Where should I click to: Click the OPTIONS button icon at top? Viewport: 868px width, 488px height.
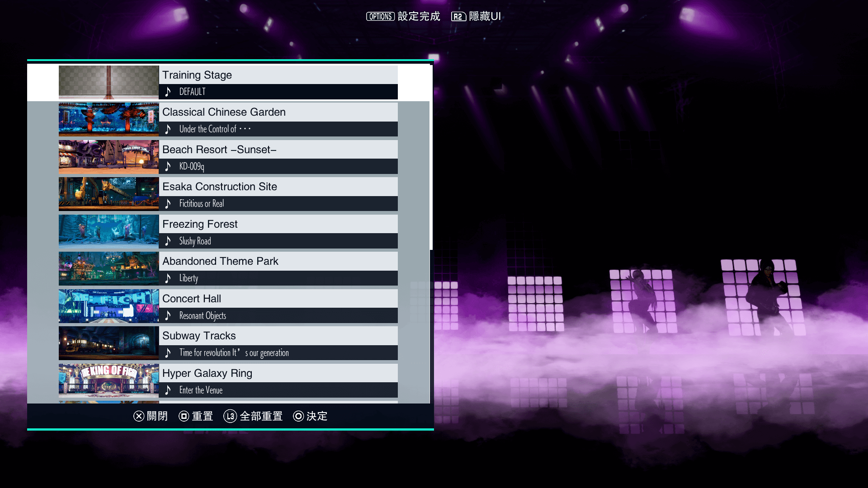(x=380, y=17)
